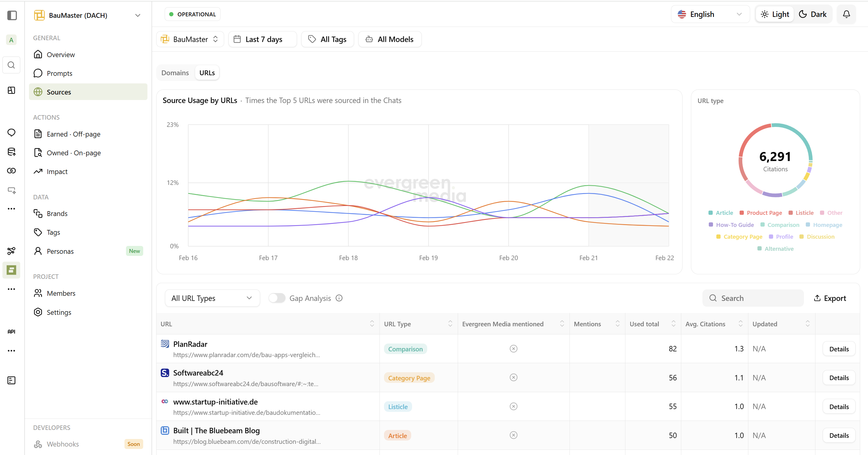The width and height of the screenshot is (868, 455).
Task: Open the All URL Types dropdown
Action: click(x=212, y=298)
